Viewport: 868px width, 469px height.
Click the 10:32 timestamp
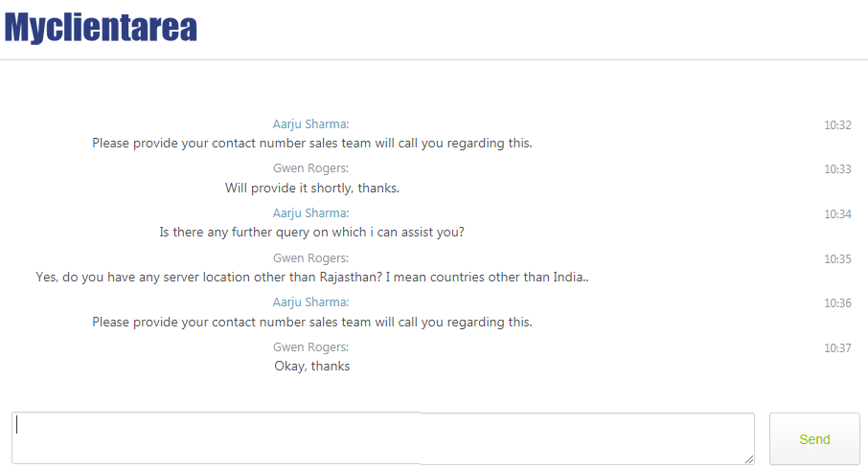click(x=837, y=125)
